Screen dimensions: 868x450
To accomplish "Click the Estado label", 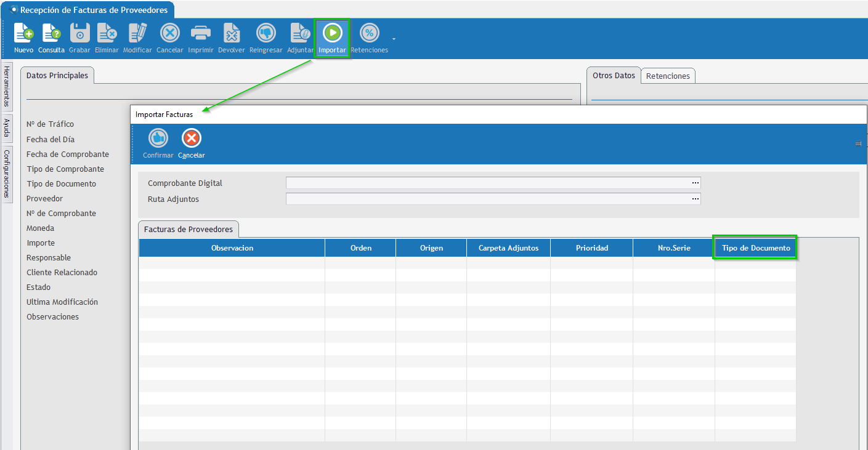I will coord(39,287).
